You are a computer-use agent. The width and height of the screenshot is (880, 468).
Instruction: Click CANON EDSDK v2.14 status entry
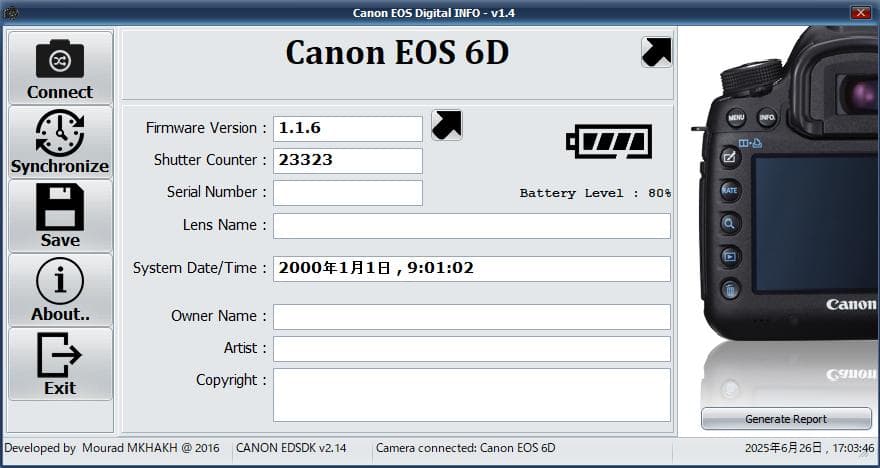[291, 448]
